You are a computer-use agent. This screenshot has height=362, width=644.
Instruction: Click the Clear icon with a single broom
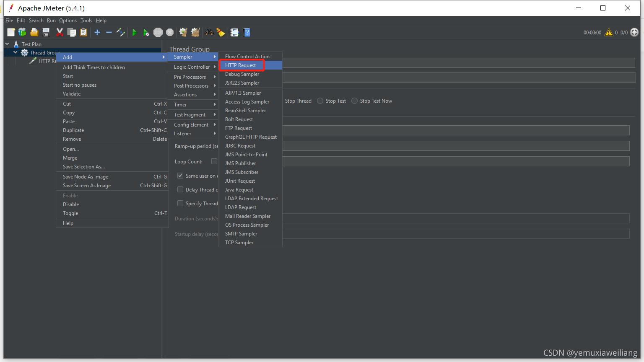tap(183, 32)
